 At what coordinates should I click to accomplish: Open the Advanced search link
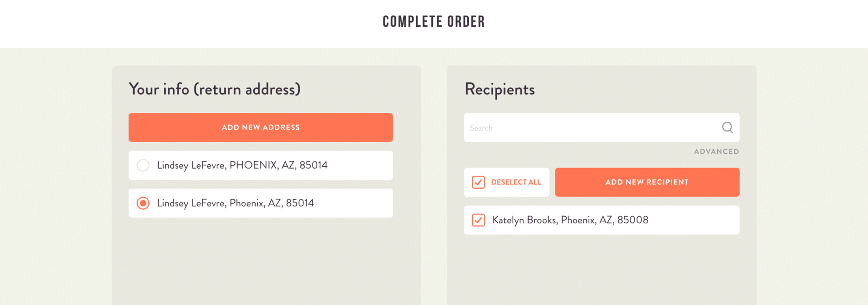tap(716, 151)
